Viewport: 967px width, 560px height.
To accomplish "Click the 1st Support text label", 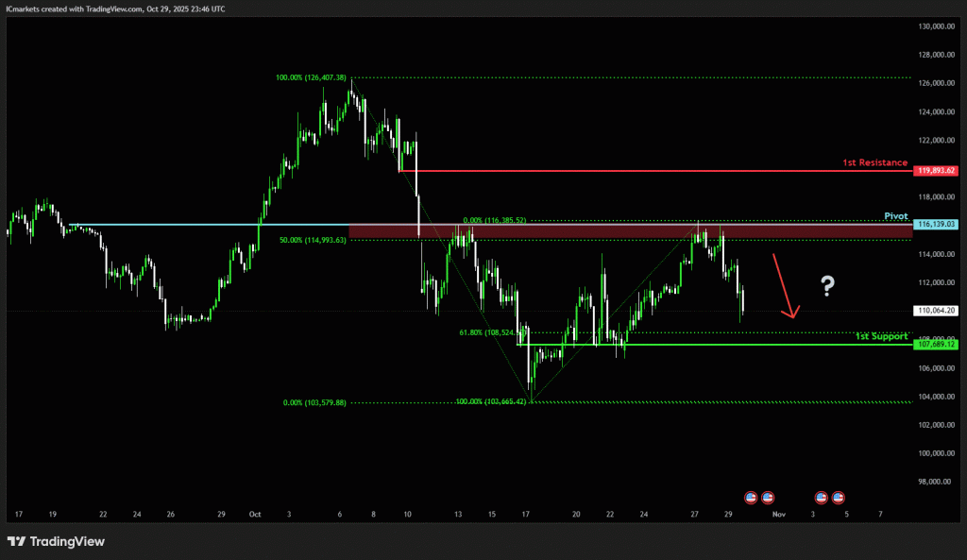I will click(881, 336).
